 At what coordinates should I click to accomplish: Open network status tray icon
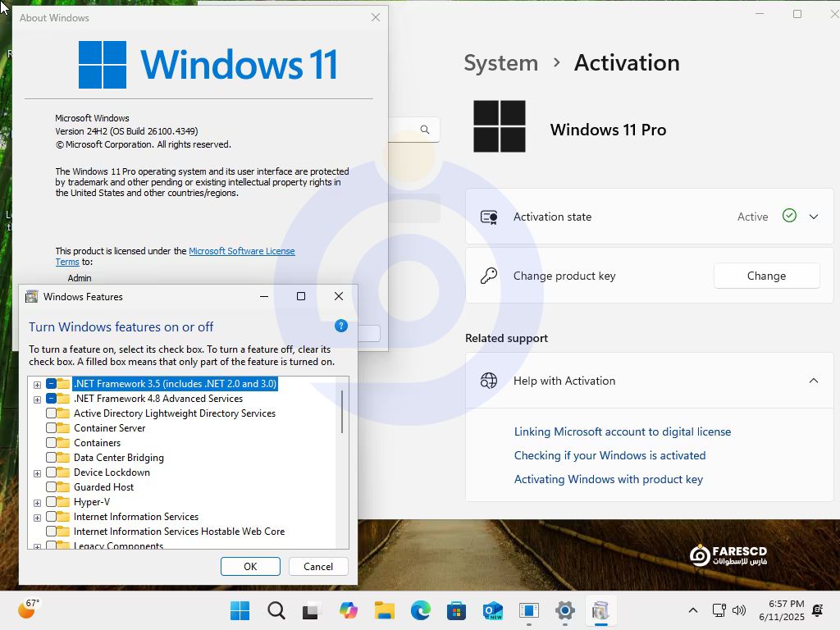pos(719,610)
